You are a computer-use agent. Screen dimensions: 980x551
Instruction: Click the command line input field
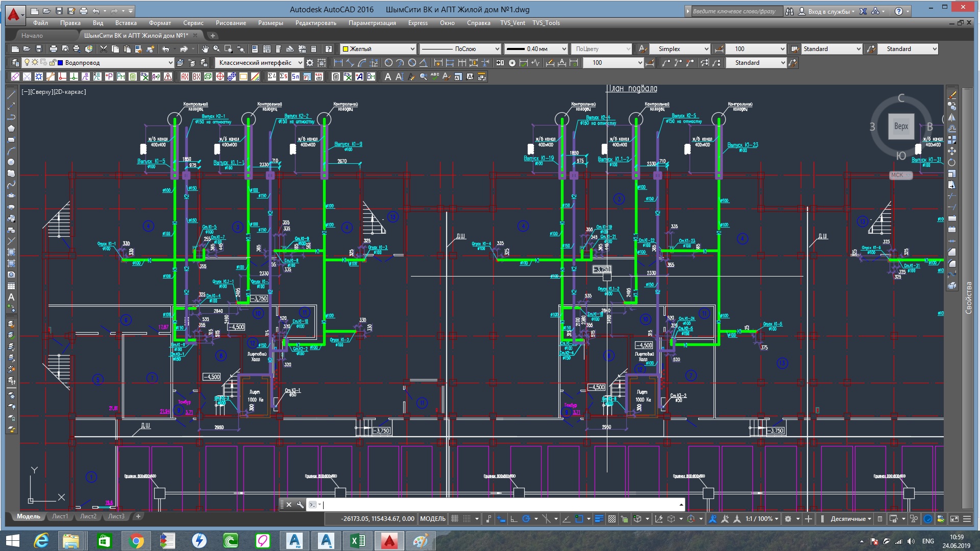(x=500, y=505)
